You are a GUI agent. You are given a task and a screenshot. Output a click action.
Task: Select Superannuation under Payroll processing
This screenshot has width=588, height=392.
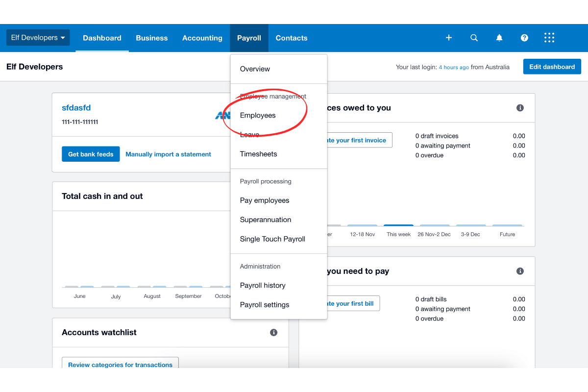pyautogui.click(x=266, y=220)
